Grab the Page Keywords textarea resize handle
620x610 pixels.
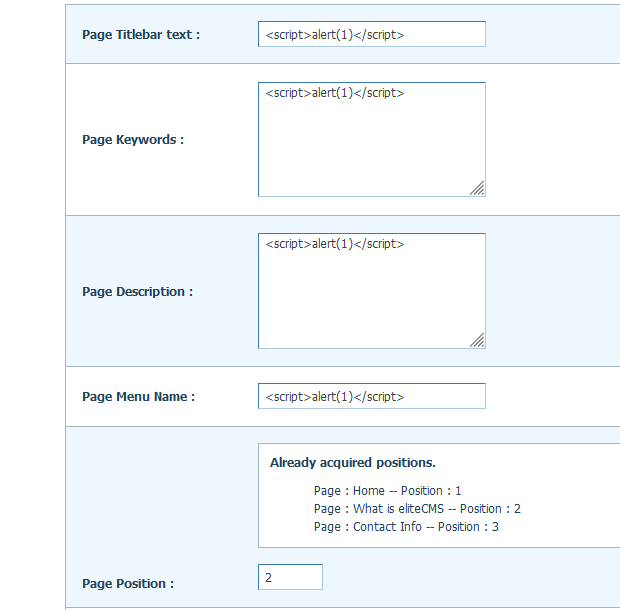(477, 189)
